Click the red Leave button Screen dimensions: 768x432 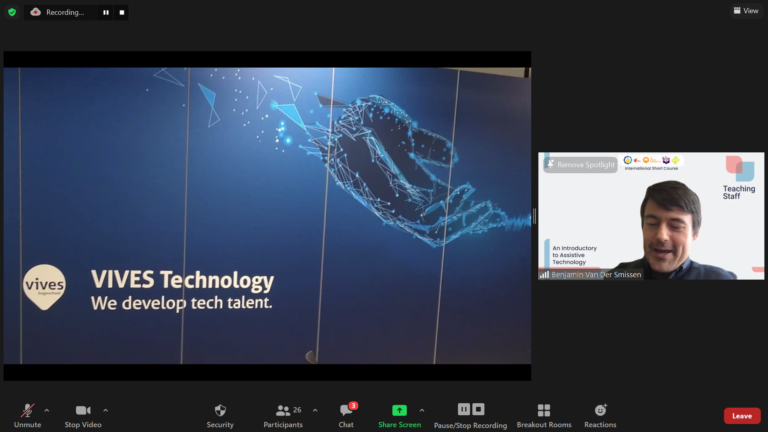(741, 416)
